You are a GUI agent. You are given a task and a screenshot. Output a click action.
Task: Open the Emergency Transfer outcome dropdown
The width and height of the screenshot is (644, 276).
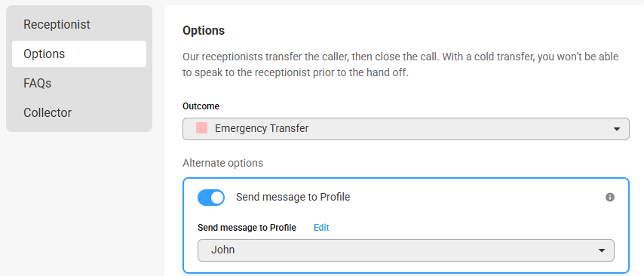(x=406, y=129)
